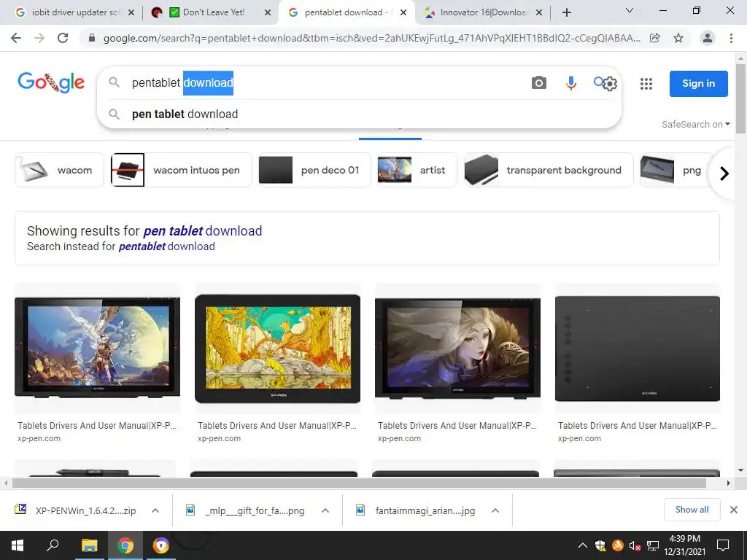Viewport: 747px width, 560px height.
Task: Open the blonde portrait tablet image
Action: click(x=457, y=348)
